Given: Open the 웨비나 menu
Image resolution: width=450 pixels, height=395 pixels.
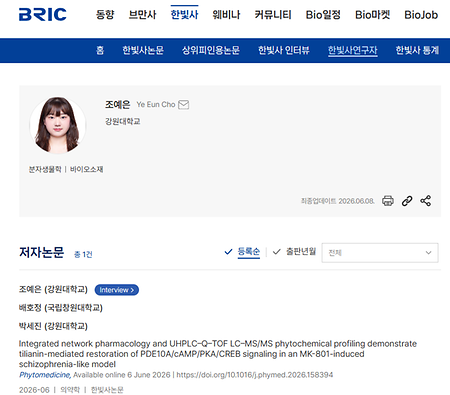Looking at the screenshot, I should click(226, 15).
